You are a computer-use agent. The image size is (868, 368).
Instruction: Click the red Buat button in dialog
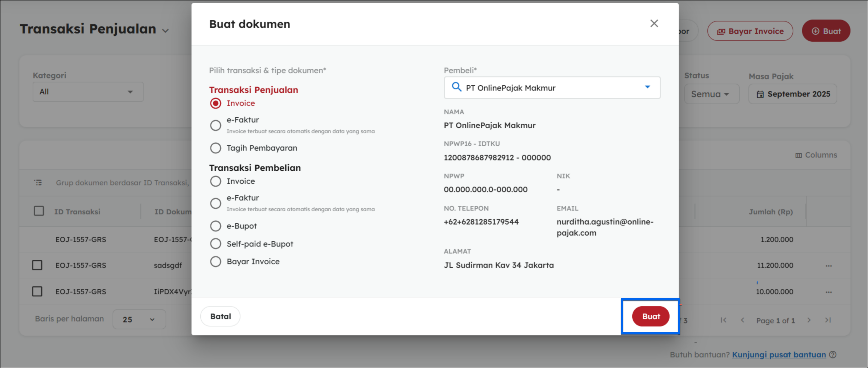(650, 316)
